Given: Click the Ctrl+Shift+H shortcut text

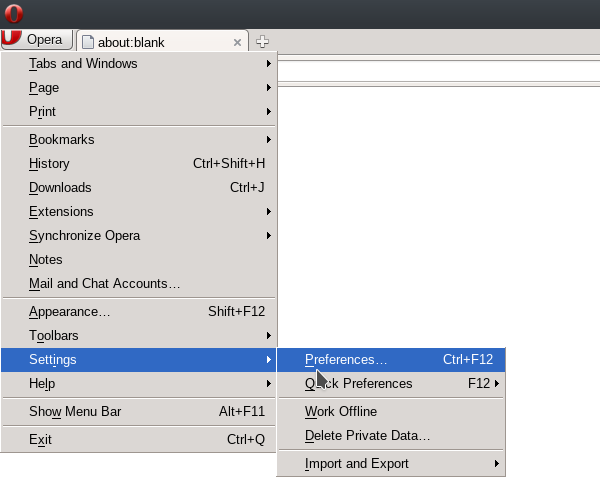Looking at the screenshot, I should coord(229,163).
